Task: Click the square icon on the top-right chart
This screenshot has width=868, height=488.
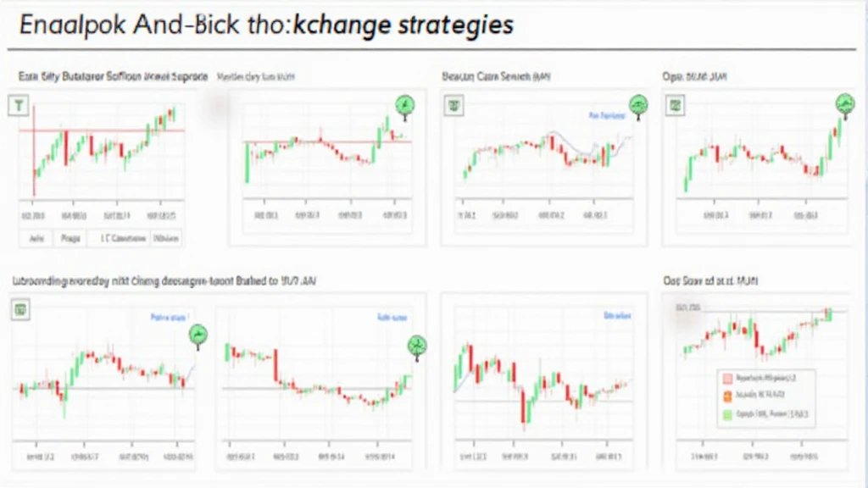Action: pos(676,105)
